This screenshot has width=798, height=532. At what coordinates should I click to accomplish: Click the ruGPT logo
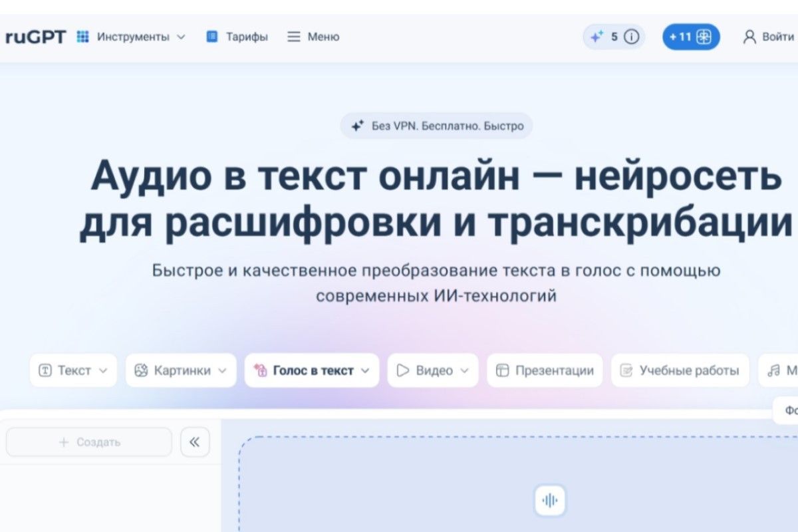coord(36,37)
